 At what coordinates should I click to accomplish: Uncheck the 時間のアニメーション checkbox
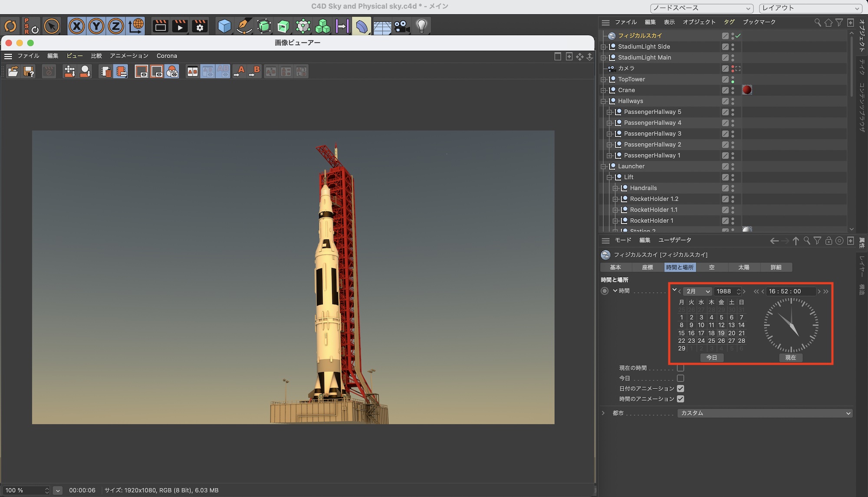(x=681, y=399)
